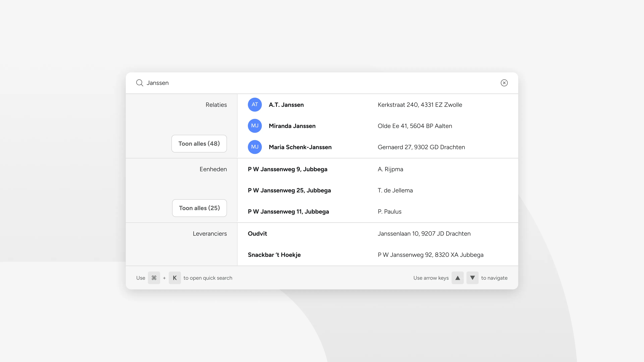Click the Relaties section label
644x362 pixels.
tap(216, 105)
